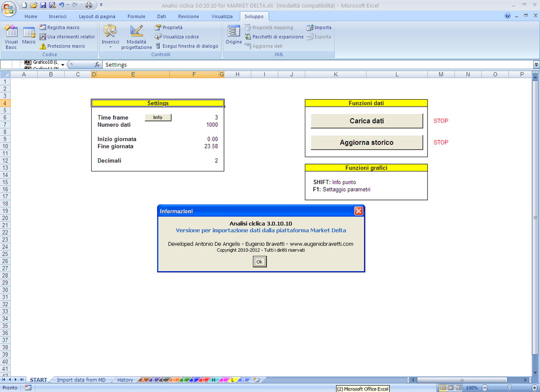The width and height of the screenshot is (540, 392).
Task: Click the Aggiorna storico button
Action: pyautogui.click(x=367, y=142)
